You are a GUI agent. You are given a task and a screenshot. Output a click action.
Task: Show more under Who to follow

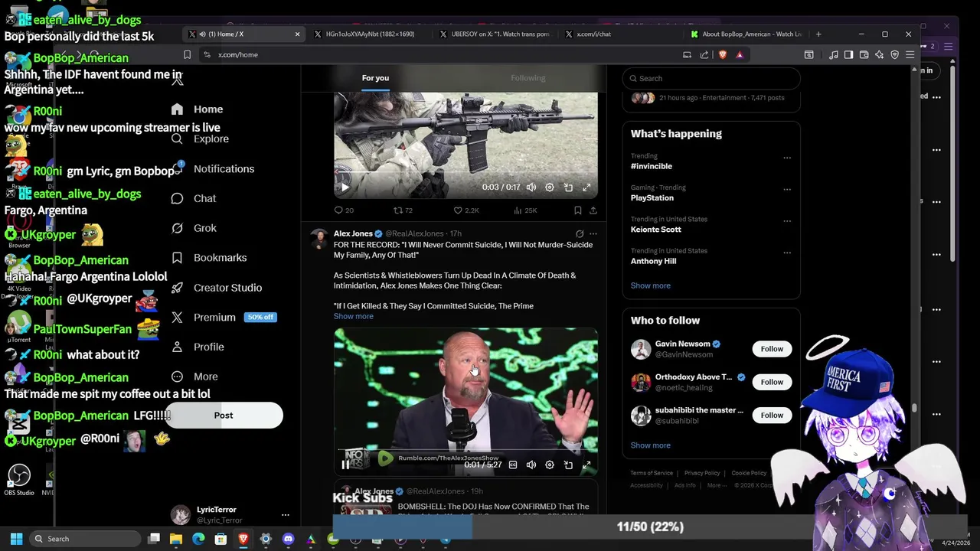click(651, 445)
